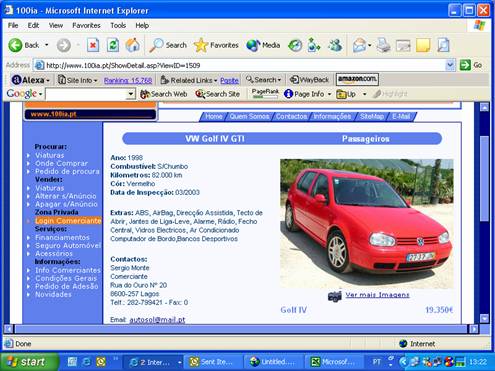Open the Seguro Automóvel sidebar link

tap(68, 245)
